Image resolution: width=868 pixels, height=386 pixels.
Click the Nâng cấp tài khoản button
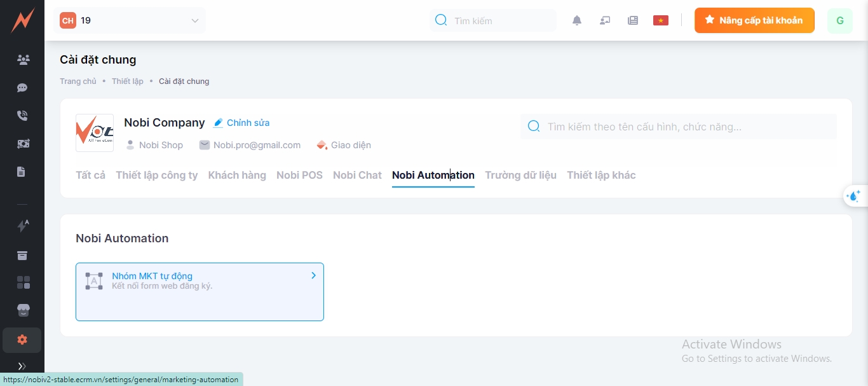tap(754, 20)
